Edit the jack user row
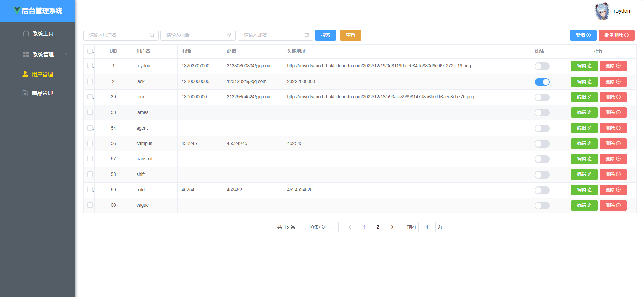The image size is (644, 297). click(x=584, y=82)
